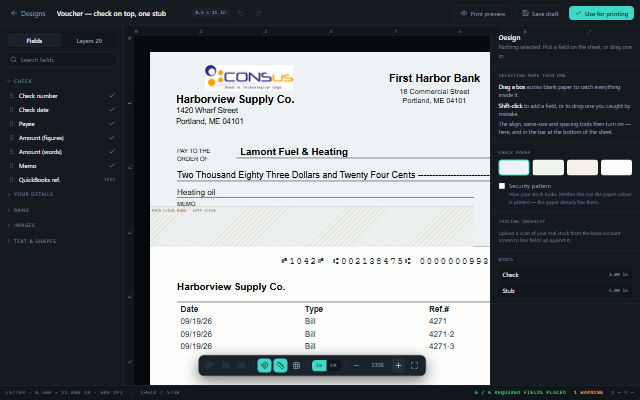
Task: Toggle the rulers icon in bottom bar
Action: click(280, 365)
